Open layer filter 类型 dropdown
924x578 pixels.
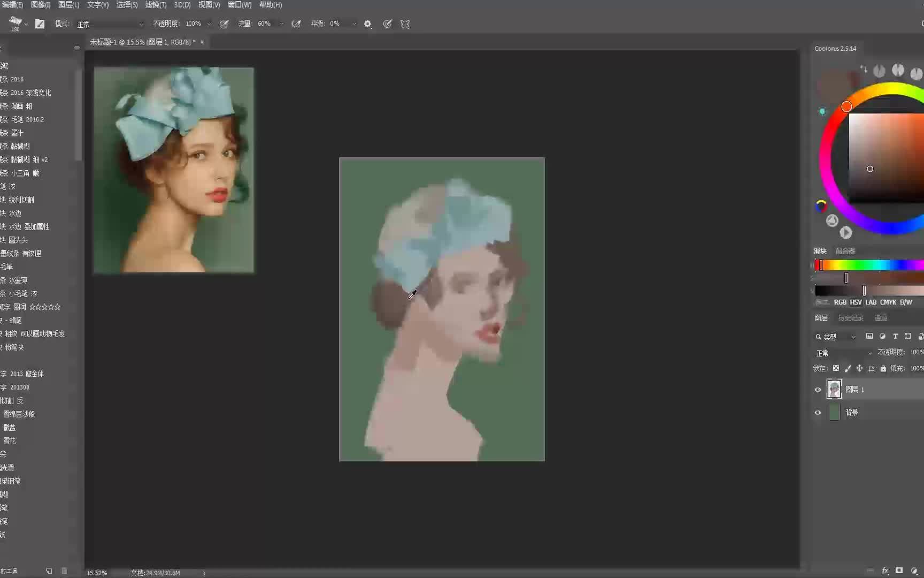pos(836,337)
